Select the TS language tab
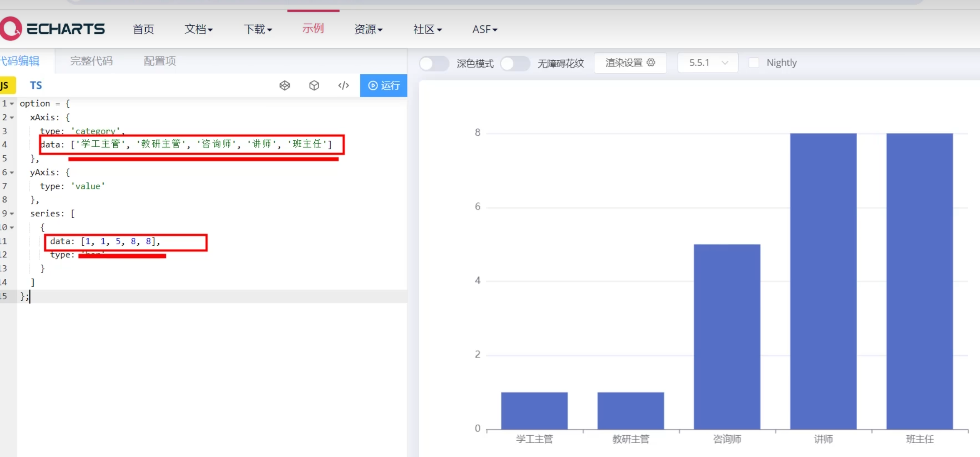Image resolution: width=980 pixels, height=457 pixels. tap(36, 85)
